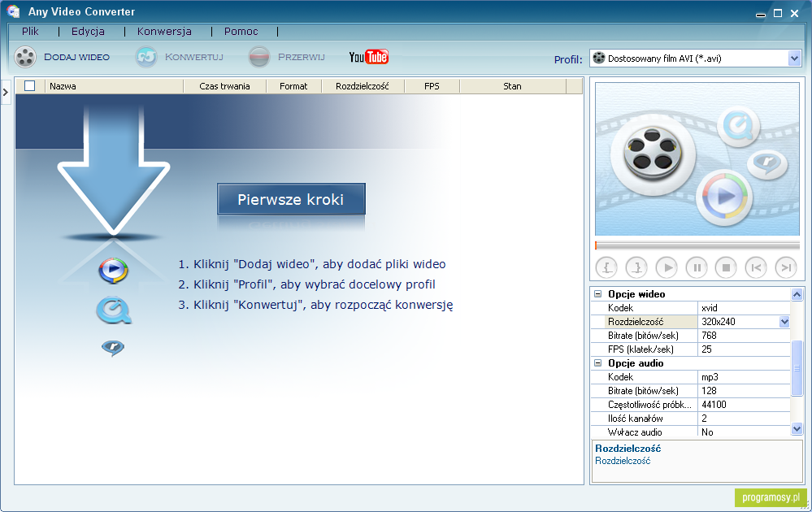
Task: Click the RealPlayer icon under the arrow
Action: point(113,348)
